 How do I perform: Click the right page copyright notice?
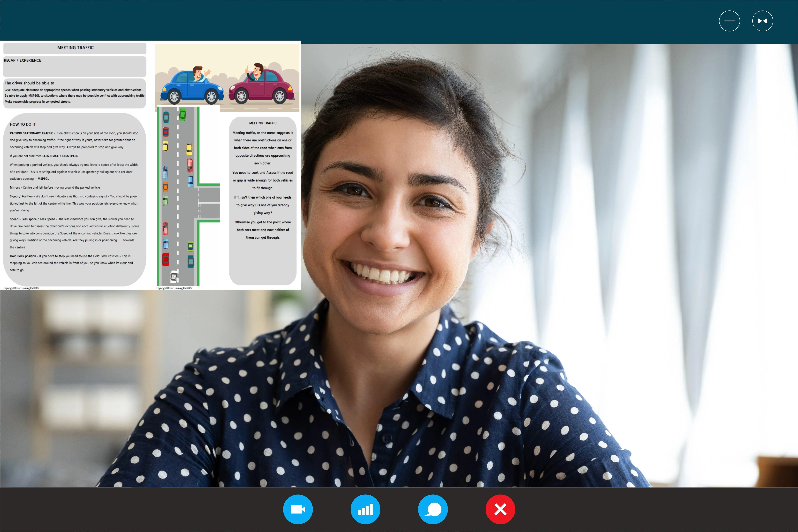(x=174, y=288)
